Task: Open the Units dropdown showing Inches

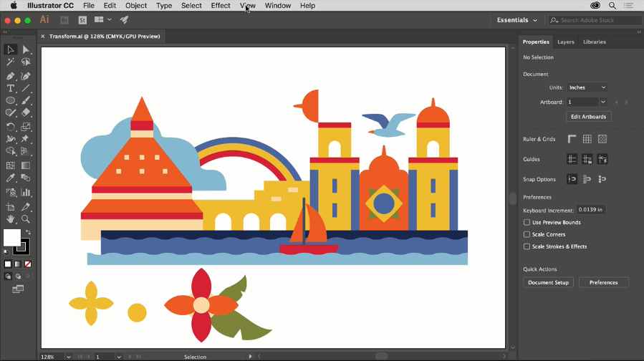Action: pyautogui.click(x=587, y=87)
